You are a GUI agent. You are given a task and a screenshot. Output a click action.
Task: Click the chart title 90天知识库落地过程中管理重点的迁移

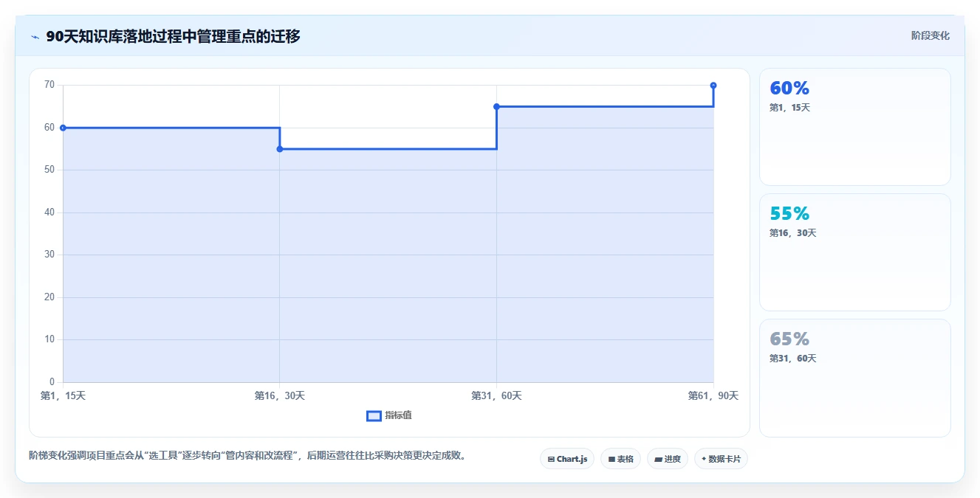[173, 37]
